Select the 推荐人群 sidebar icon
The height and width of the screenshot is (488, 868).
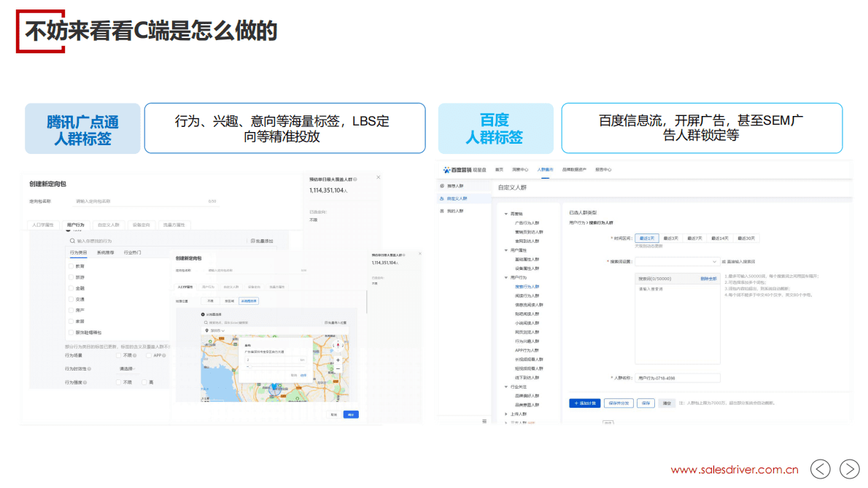442,185
